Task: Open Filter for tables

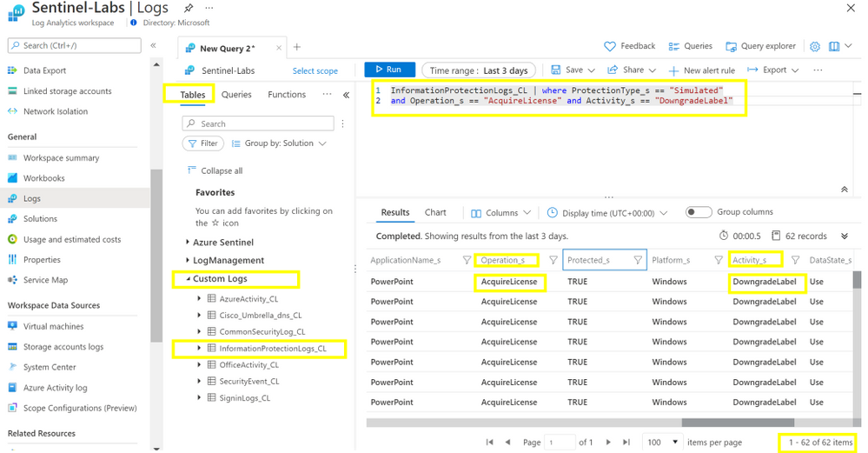Action: 202,143
